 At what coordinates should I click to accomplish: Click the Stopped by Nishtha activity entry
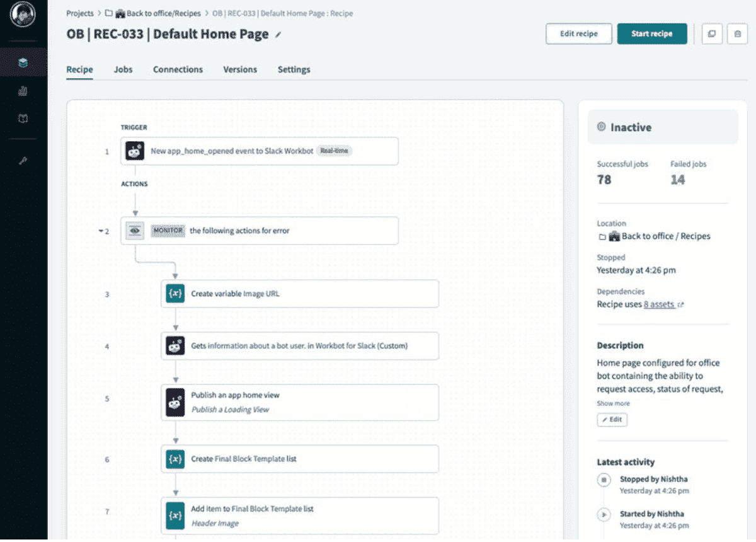[x=654, y=480]
